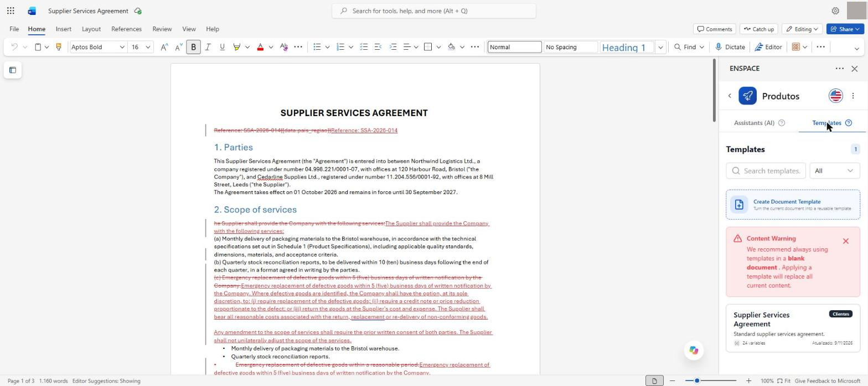Toggle Underline formatting

222,47
